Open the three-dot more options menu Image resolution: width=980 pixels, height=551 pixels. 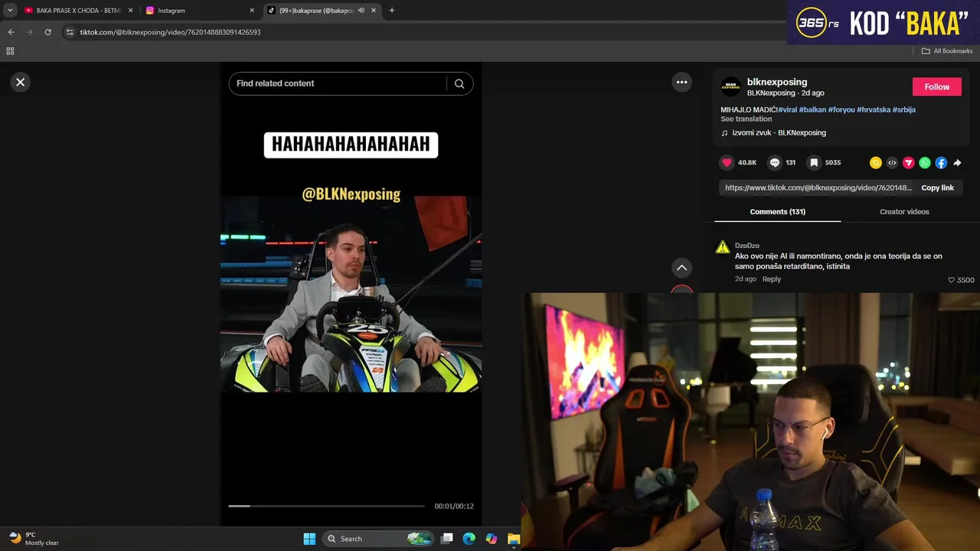pyautogui.click(x=681, y=82)
